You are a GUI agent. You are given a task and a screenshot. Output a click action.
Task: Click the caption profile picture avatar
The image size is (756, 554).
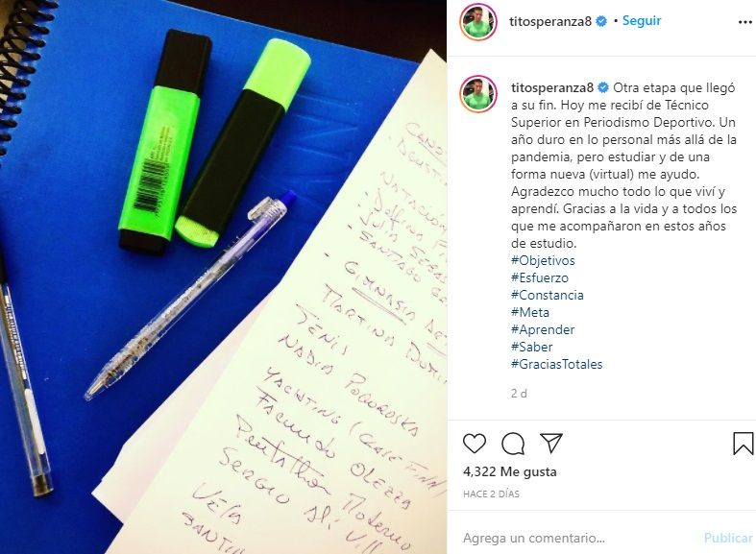[477, 93]
